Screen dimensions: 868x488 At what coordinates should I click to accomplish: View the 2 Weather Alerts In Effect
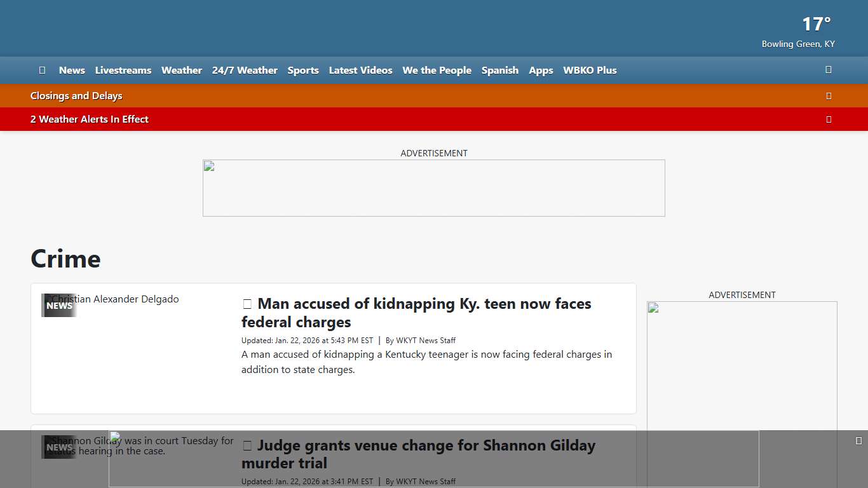[89, 119]
